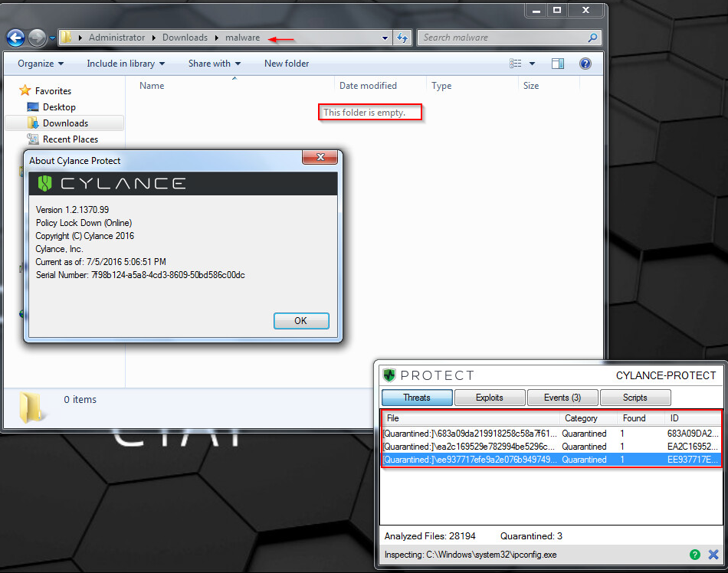Sort threats by Category column header

pyautogui.click(x=588, y=418)
